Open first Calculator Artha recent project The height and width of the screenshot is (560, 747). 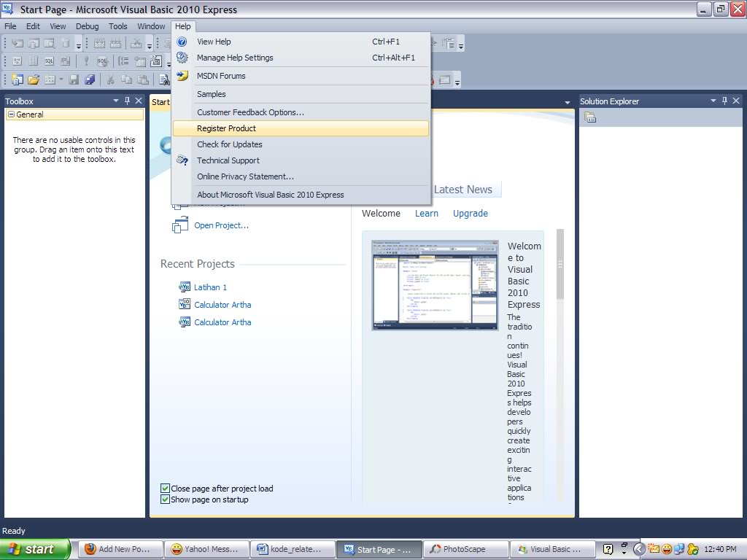click(x=222, y=305)
